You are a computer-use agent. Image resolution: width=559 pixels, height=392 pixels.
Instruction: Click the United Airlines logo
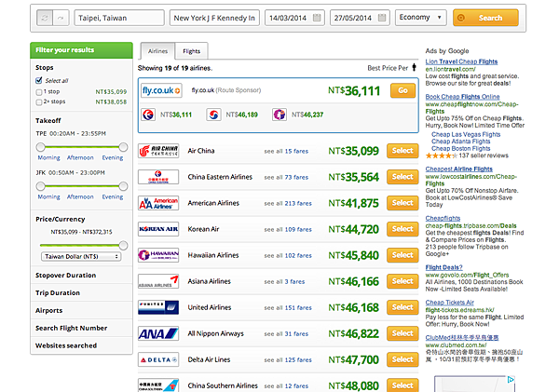[158, 307]
